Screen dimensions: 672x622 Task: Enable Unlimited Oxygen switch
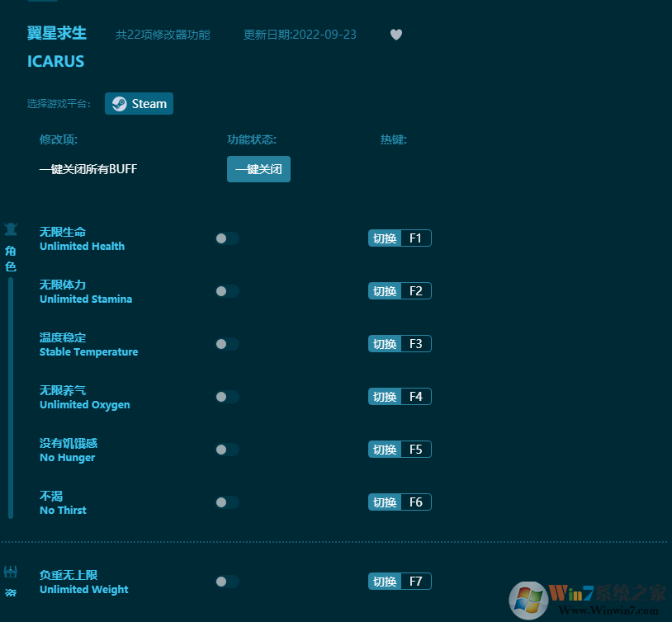pos(226,397)
